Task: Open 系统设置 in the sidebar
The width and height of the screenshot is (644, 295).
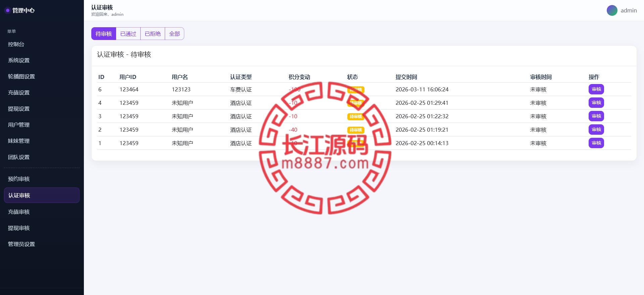Action: 42,60
